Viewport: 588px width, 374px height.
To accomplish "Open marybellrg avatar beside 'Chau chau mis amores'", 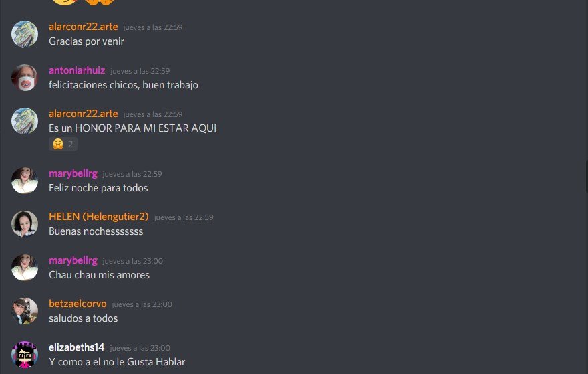I will click(x=25, y=268).
